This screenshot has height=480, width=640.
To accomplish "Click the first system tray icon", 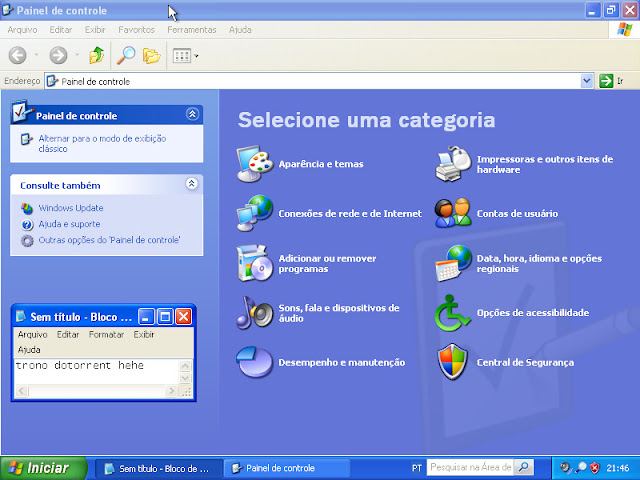I will coord(566,467).
